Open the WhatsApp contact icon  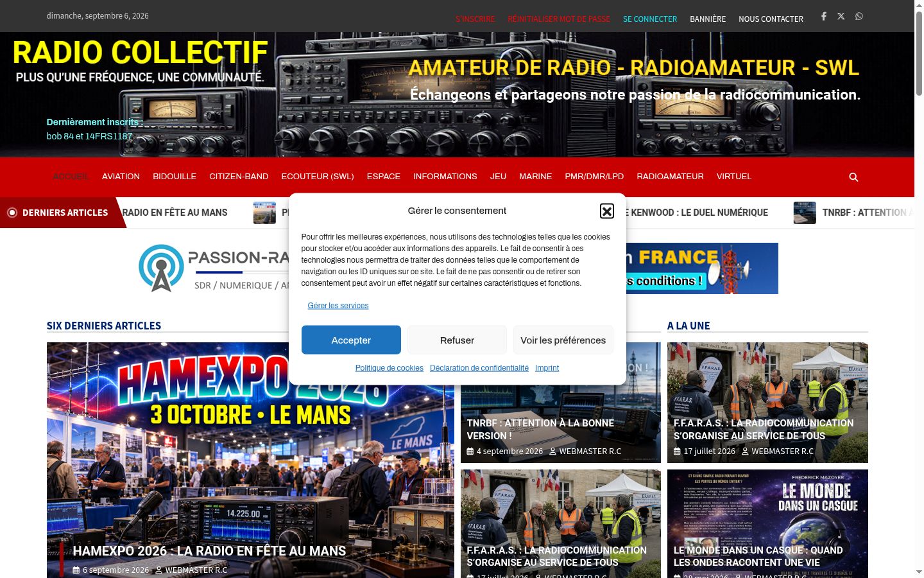(859, 16)
